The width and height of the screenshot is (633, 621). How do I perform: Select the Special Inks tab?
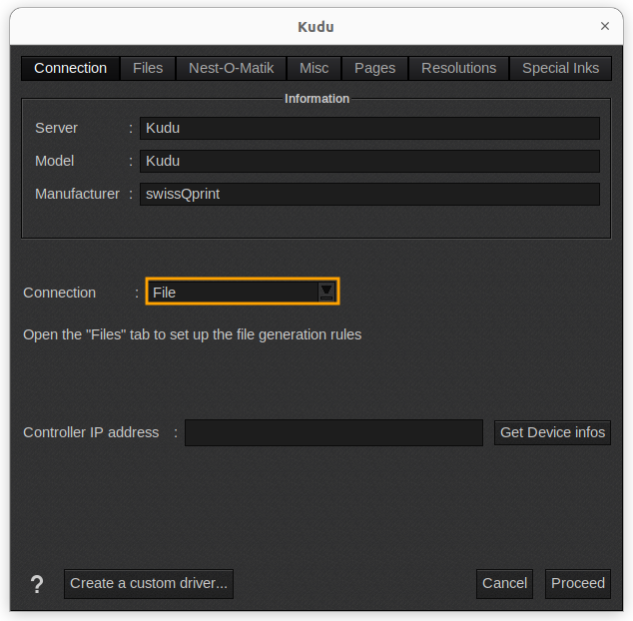[560, 68]
